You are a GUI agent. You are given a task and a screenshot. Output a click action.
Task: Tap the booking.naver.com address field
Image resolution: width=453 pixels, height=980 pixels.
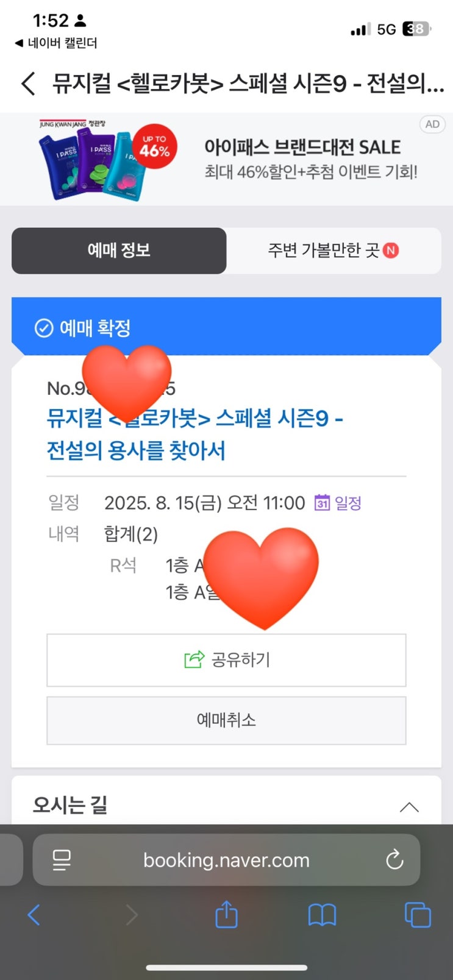226,860
